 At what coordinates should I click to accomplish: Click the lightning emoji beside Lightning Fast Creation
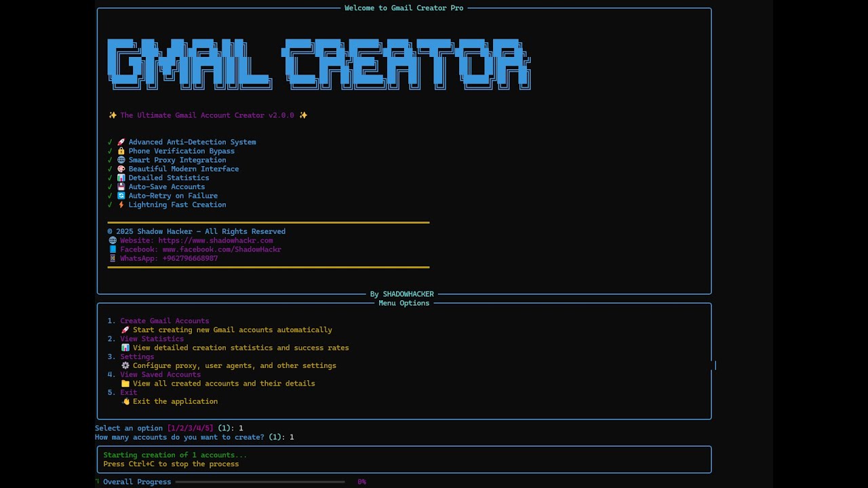pyautogui.click(x=121, y=204)
